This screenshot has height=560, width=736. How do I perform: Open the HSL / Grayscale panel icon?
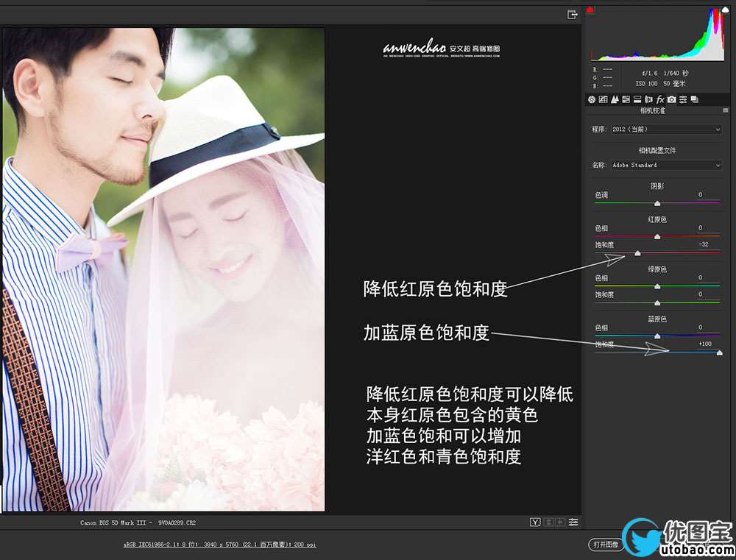626,99
